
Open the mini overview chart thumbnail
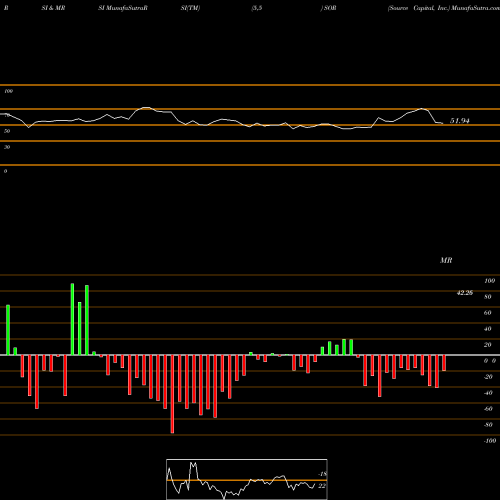[247, 479]
